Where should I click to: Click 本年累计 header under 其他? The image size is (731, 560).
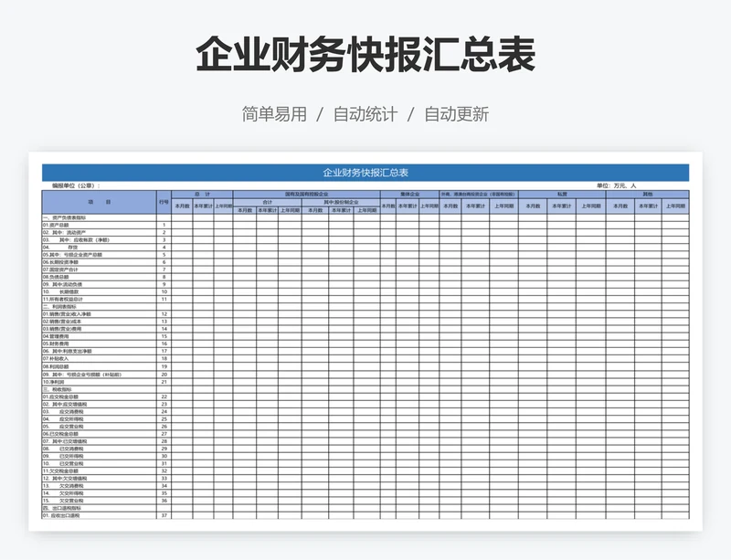coord(648,206)
